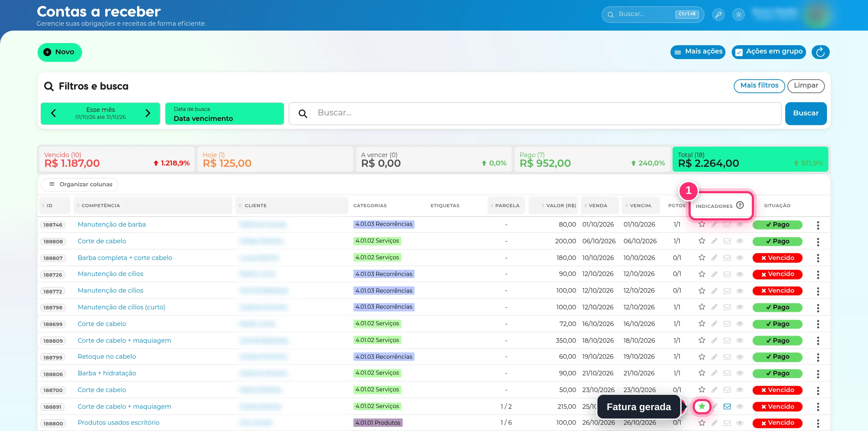
Task: Click green star in row 188891
Action: (702, 407)
